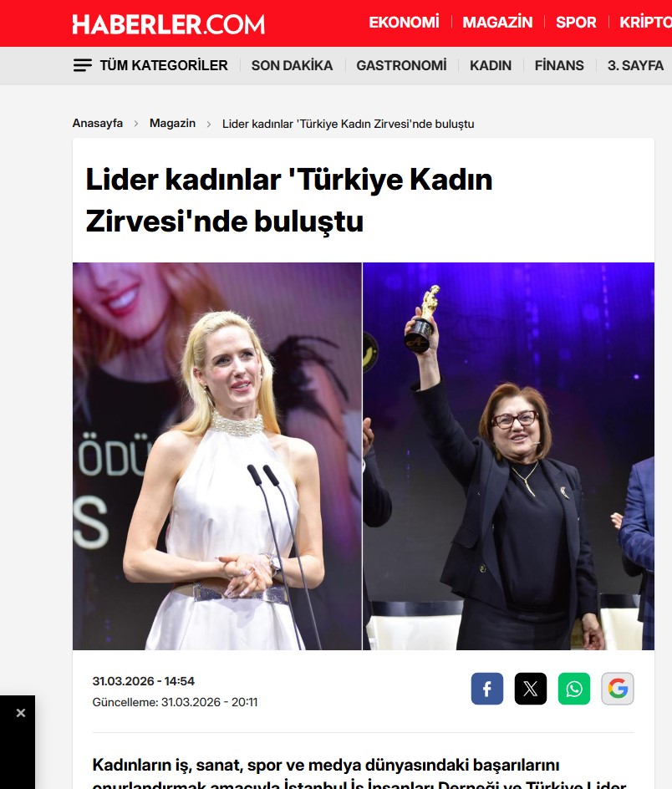Open the SPOR section

click(x=576, y=22)
